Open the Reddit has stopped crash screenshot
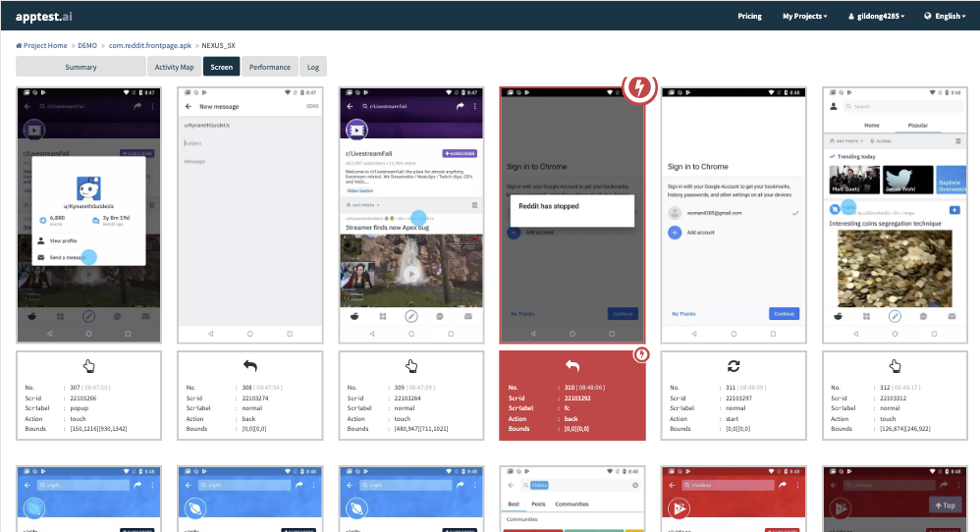Viewport: 980px width, 532px height. tap(572, 215)
